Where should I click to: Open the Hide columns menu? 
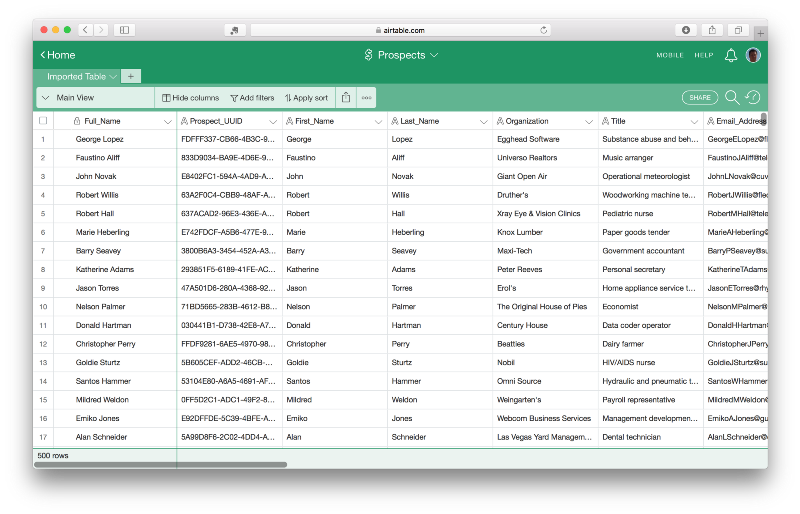[x=190, y=97]
